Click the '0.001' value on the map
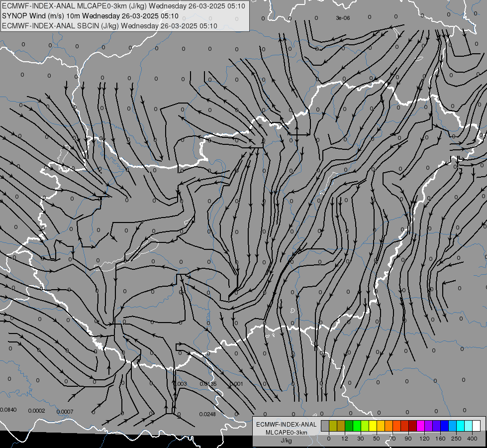 [x=236, y=384]
